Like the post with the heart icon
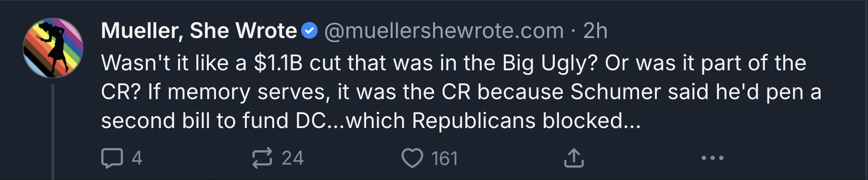868x180 pixels. (412, 158)
